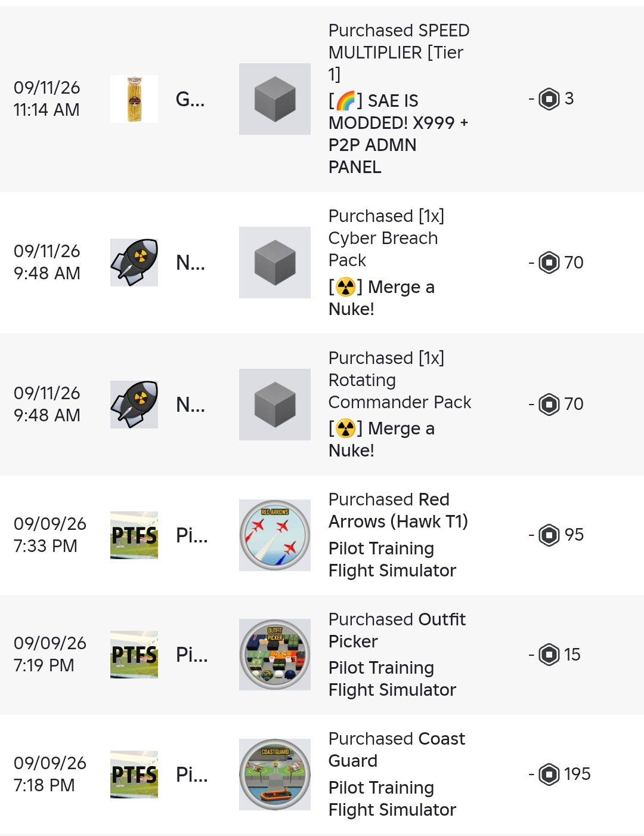Viewport: 644px width, 836px height.
Task: Click the PTFS icon in Outfit Picker row
Action: pos(134,655)
